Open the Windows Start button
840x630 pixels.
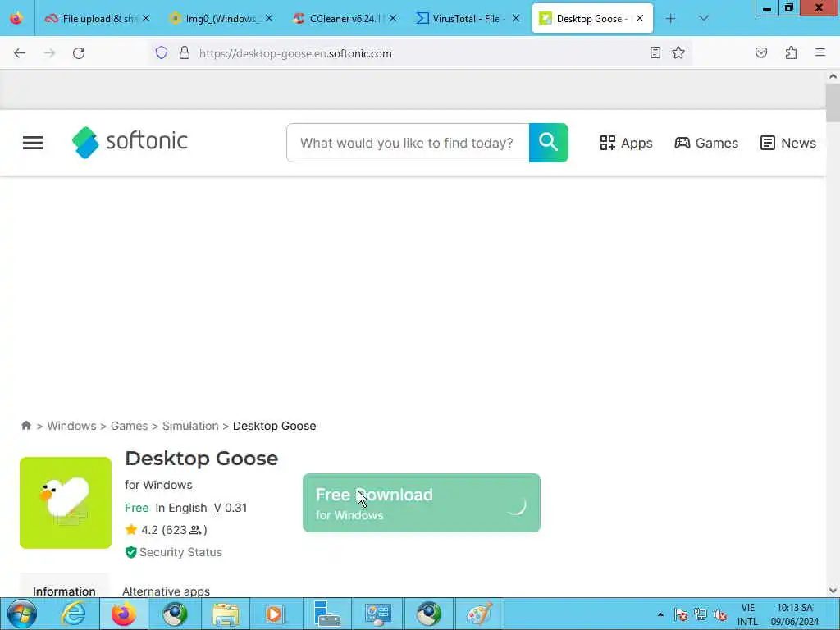(x=22, y=614)
